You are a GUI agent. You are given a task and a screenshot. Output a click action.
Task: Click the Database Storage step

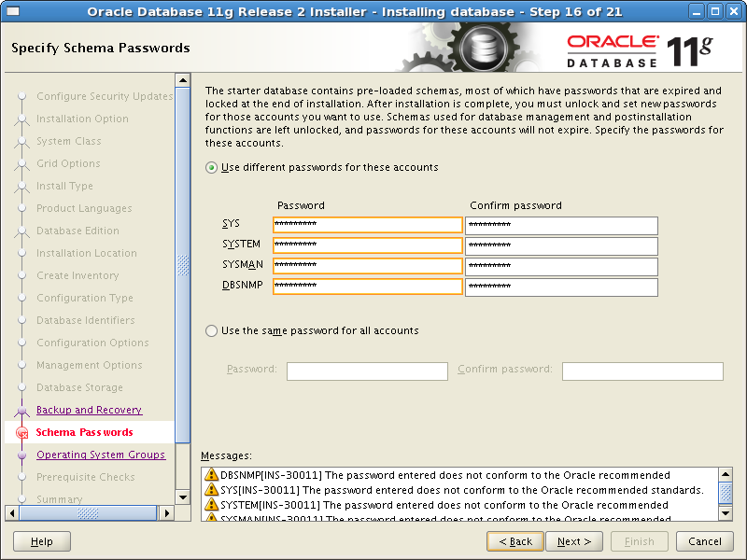pos(79,387)
